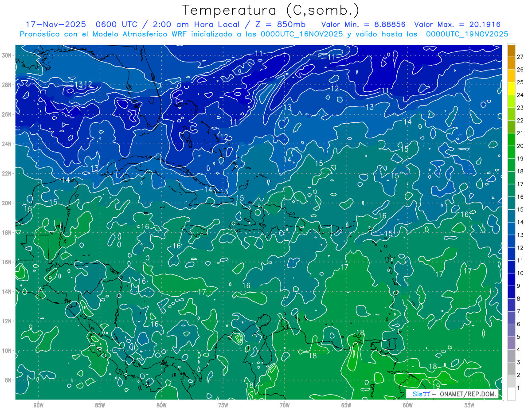Click the colorbar scale label '24'
The height and width of the screenshot is (411, 532).
(520, 95)
